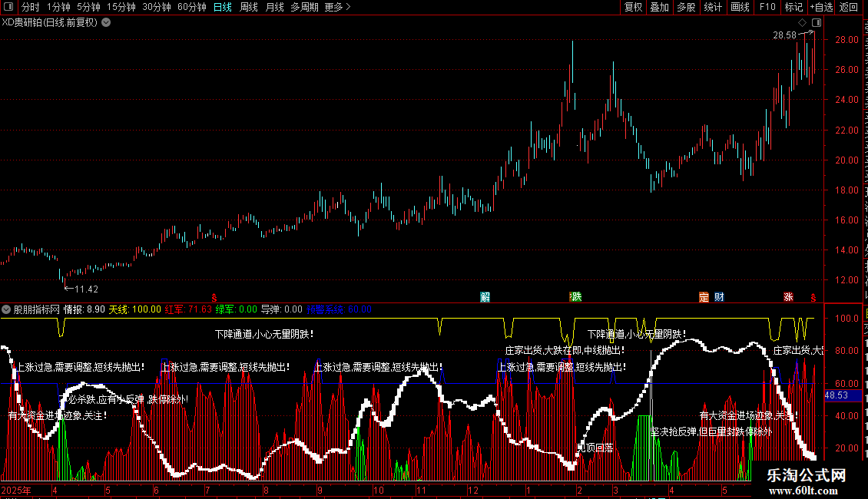The height and width of the screenshot is (499, 868).
Task: Open F10 company info
Action: (x=767, y=7)
